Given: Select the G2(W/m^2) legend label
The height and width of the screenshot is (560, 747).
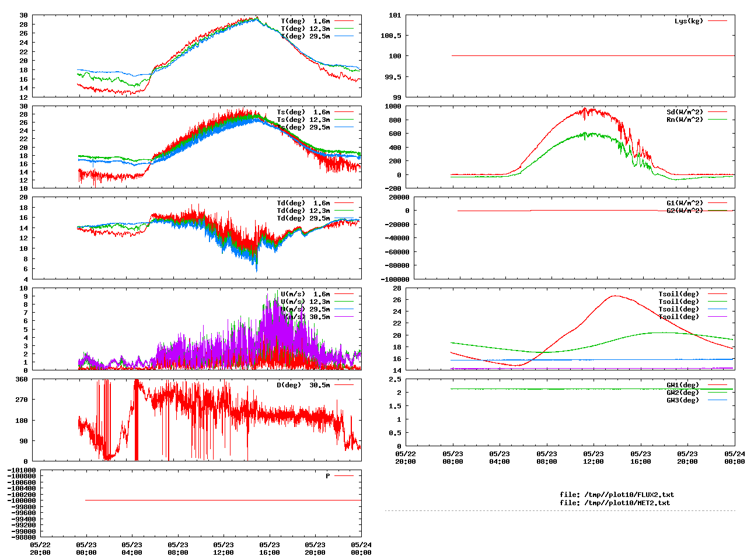Looking at the screenshot, I should point(685,211).
